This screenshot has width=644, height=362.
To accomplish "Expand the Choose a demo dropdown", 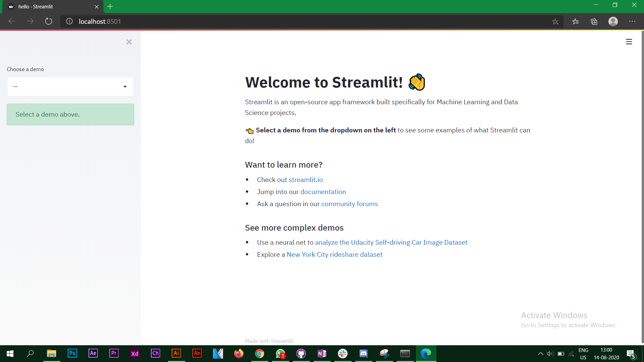I will click(70, 86).
